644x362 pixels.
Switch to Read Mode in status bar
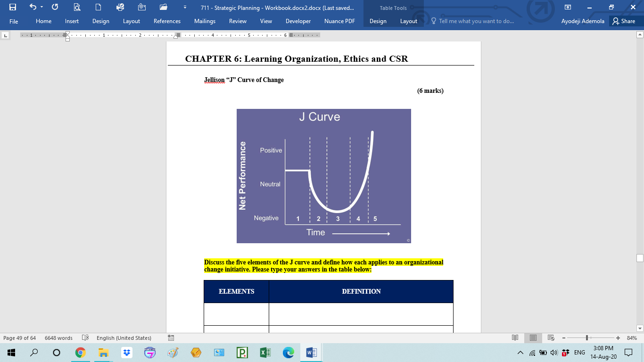point(515,337)
